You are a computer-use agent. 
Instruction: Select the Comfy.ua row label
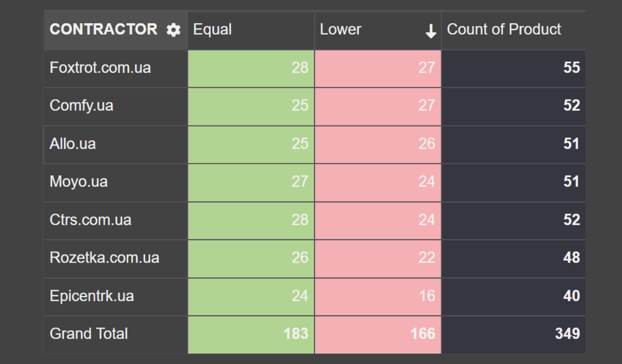82,106
